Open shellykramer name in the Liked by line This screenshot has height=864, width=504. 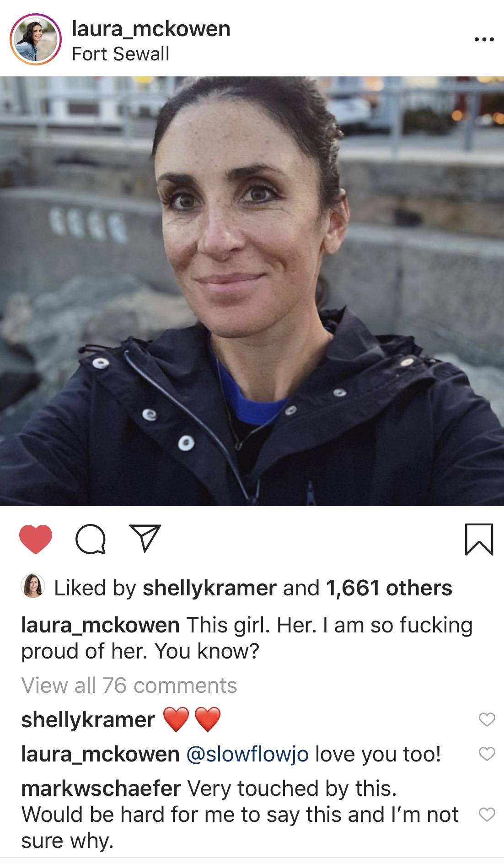click(209, 588)
